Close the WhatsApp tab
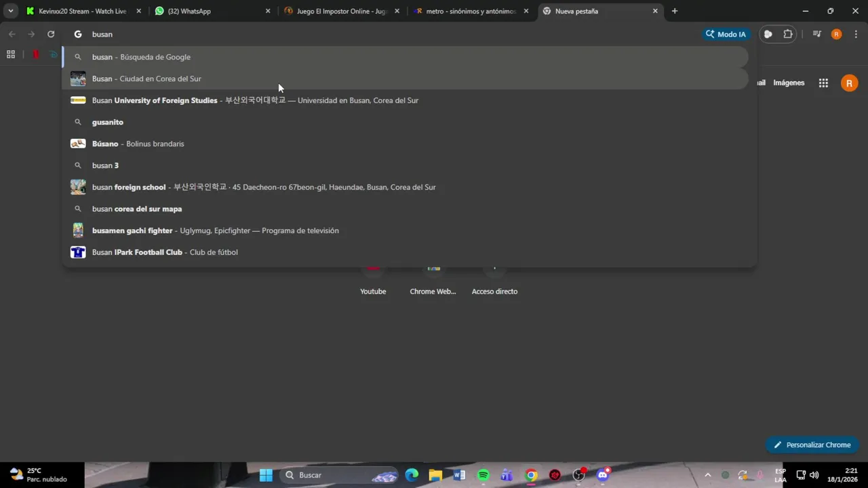The image size is (868, 488). pos(268,11)
